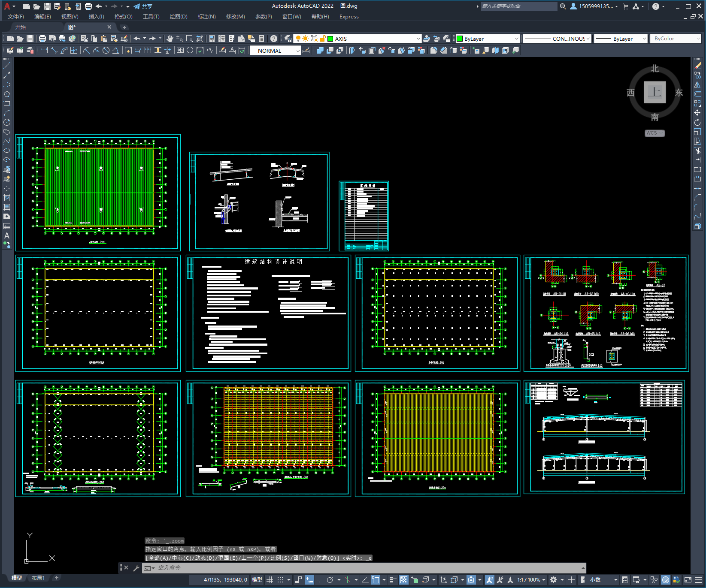This screenshot has width=706, height=588.
Task: Switch to the 布局1 layout tab
Action: 38,578
